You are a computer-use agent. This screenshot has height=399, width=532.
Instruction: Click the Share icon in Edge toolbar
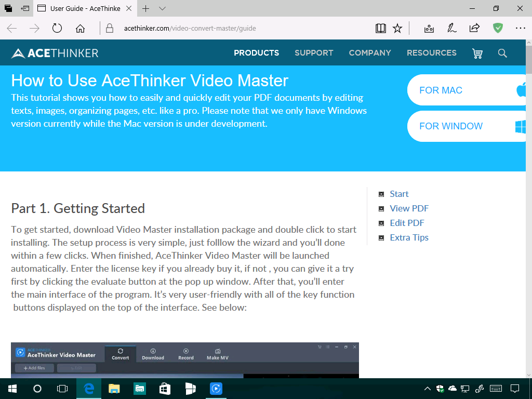[474, 28]
